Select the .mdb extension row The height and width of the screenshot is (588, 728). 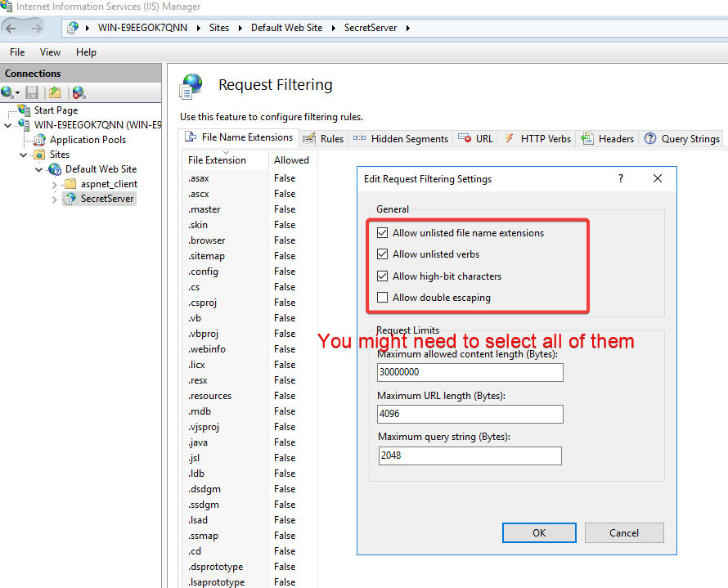(249, 411)
